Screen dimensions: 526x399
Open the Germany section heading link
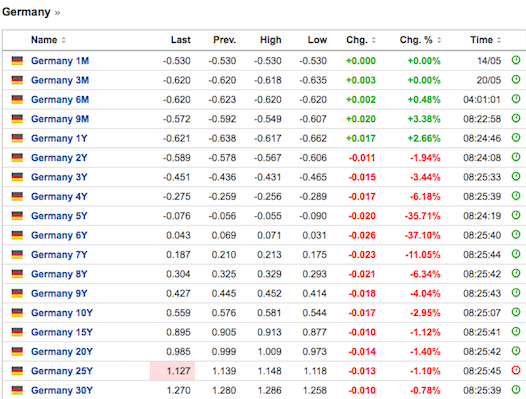(x=26, y=12)
